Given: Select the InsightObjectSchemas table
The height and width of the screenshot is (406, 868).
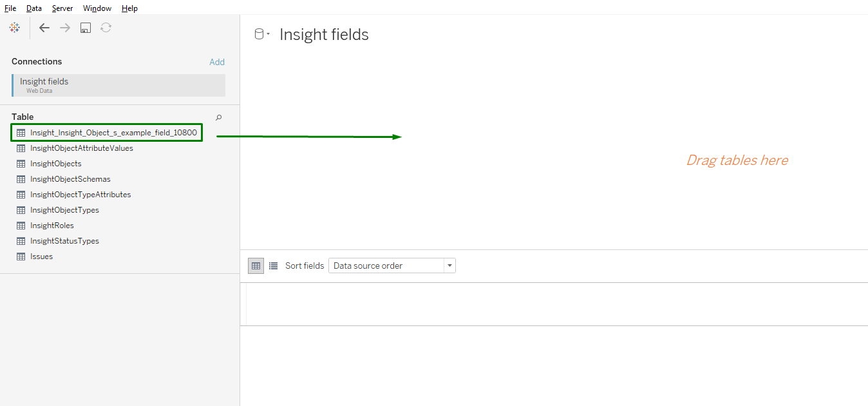Looking at the screenshot, I should click(70, 179).
